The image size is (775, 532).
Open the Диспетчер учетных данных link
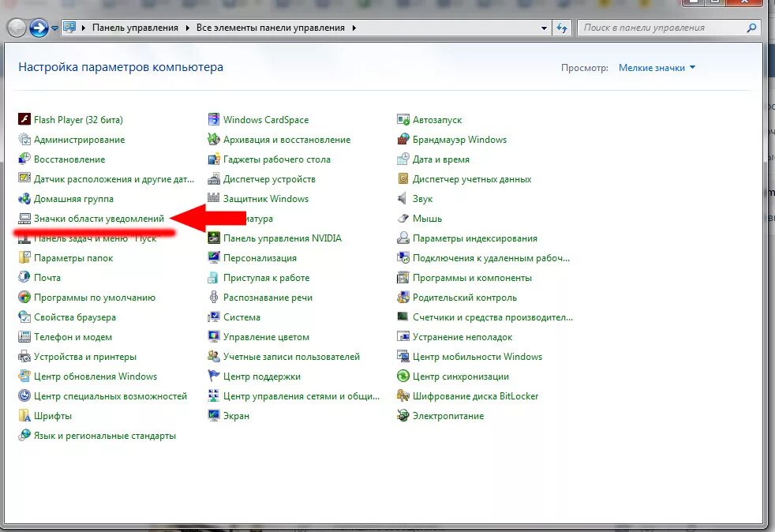[471, 179]
